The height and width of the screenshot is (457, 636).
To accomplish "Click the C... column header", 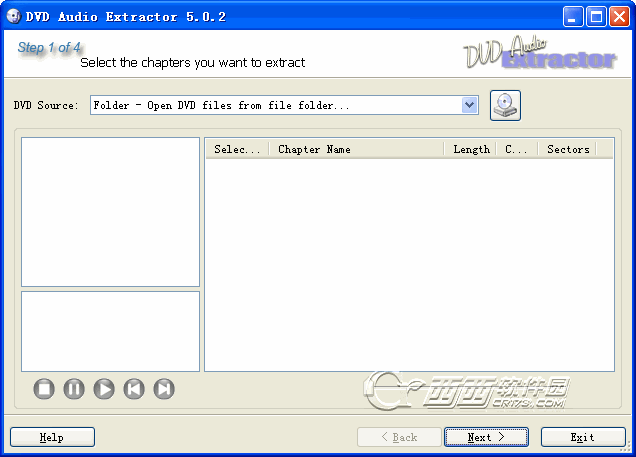I will point(517,149).
